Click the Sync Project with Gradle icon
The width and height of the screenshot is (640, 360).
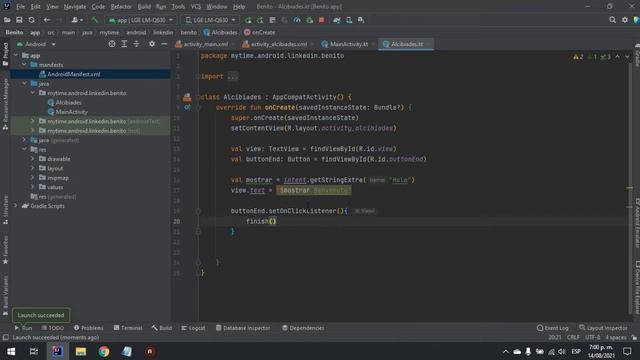[x=337, y=20]
